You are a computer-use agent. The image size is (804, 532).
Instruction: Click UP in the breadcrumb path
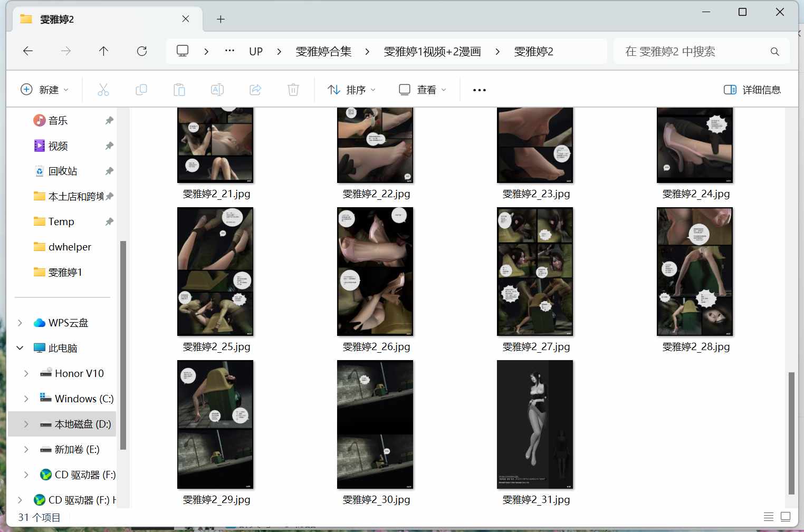tap(256, 52)
